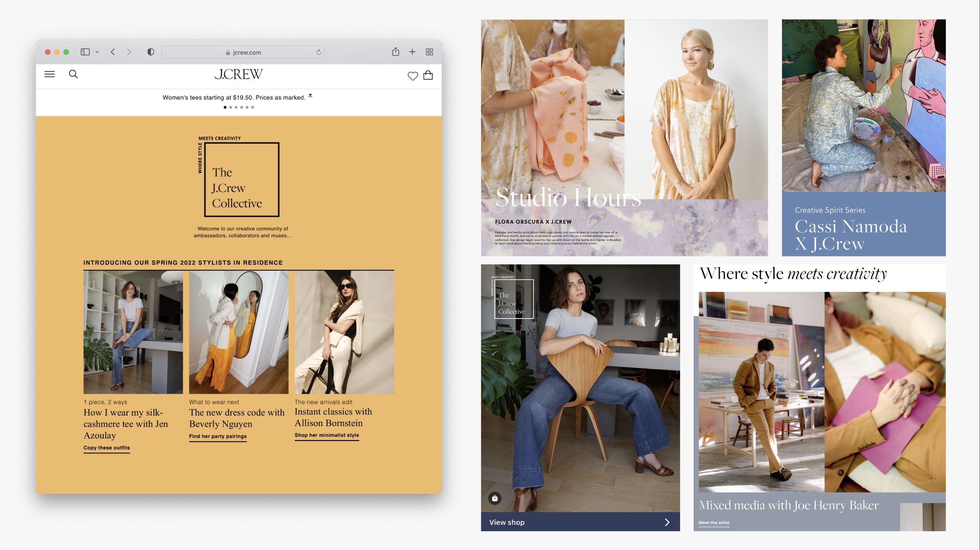Click the shopping bag hotspot on the chair photo
Image resolution: width=980 pixels, height=550 pixels.
(495, 498)
